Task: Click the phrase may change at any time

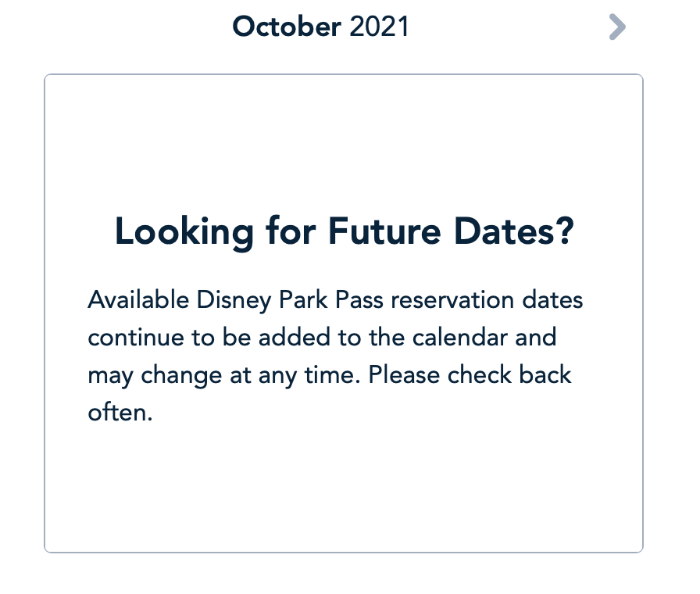Action: tap(223, 375)
